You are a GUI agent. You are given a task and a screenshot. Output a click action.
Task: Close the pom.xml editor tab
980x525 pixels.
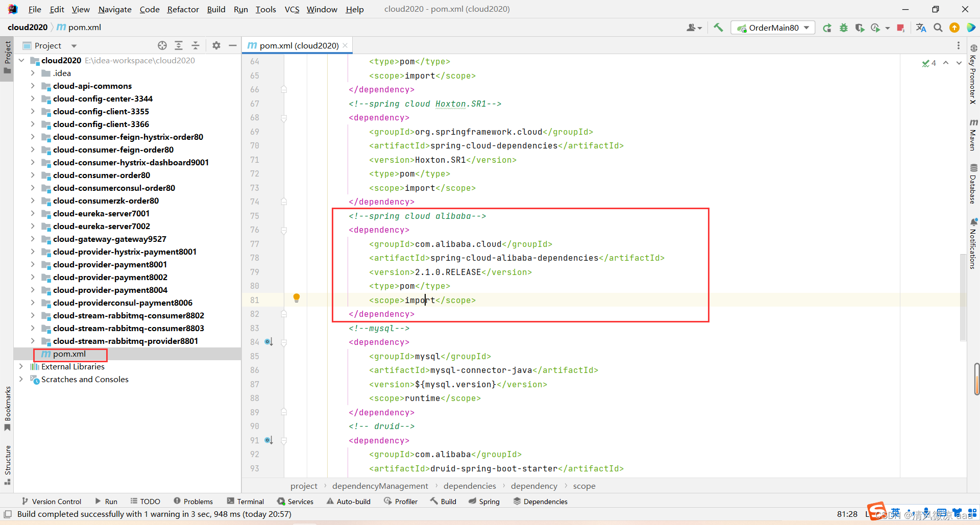[x=346, y=45]
